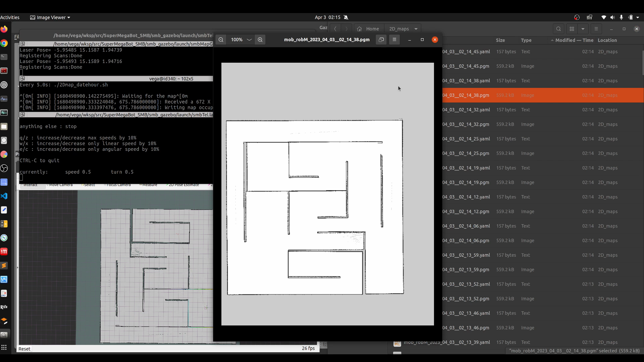The image size is (644, 362).
Task: Switch Files to grid view icon
Action: [572, 29]
